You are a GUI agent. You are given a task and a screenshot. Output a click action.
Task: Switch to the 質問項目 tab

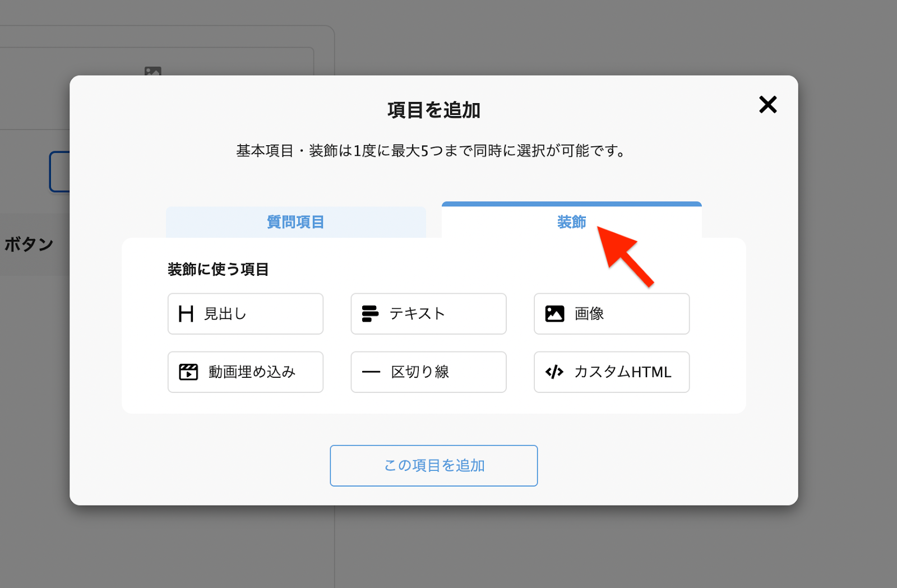pyautogui.click(x=295, y=223)
